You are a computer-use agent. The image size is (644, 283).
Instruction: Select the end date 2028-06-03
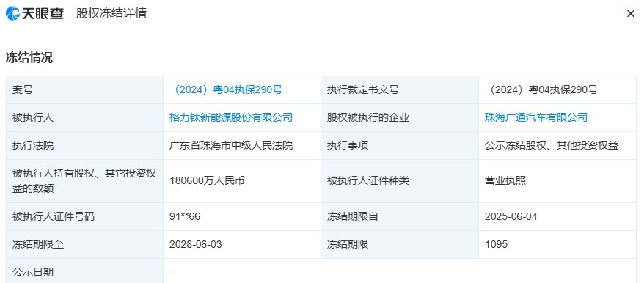[196, 245]
